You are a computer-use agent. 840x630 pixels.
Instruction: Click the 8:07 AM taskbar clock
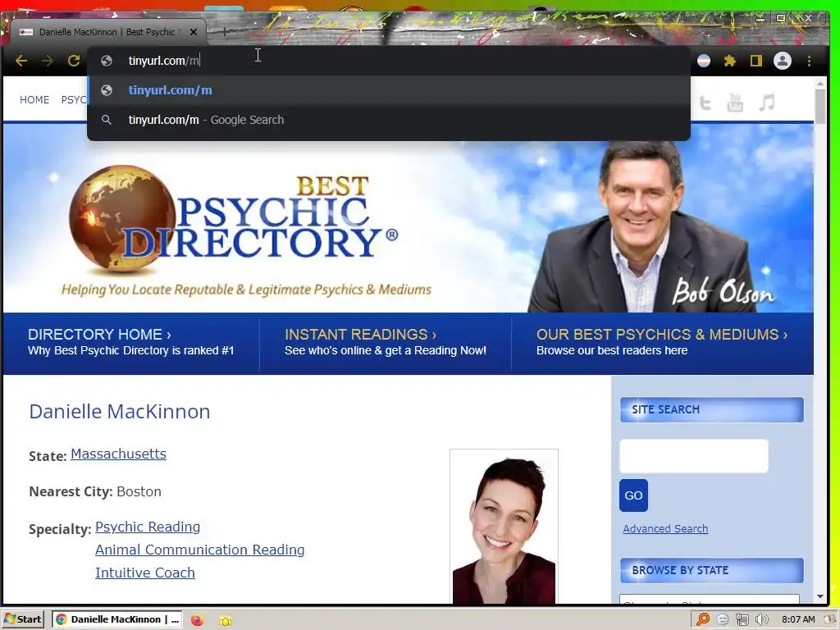click(798, 619)
